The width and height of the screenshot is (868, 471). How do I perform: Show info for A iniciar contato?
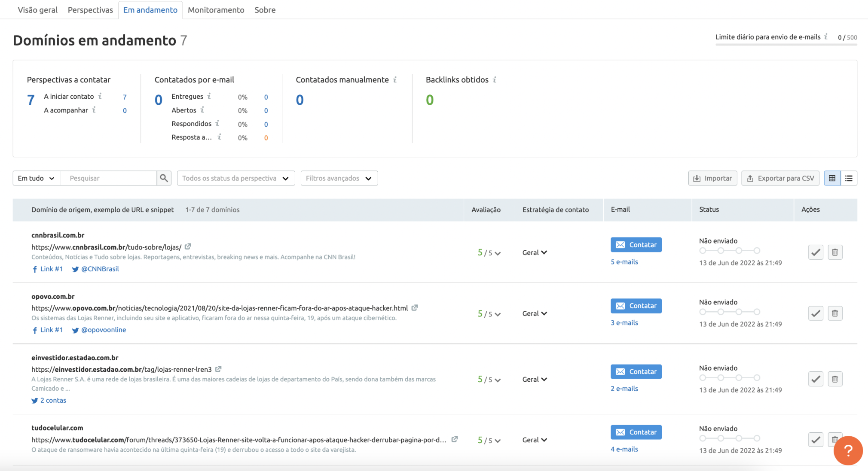pos(100,96)
